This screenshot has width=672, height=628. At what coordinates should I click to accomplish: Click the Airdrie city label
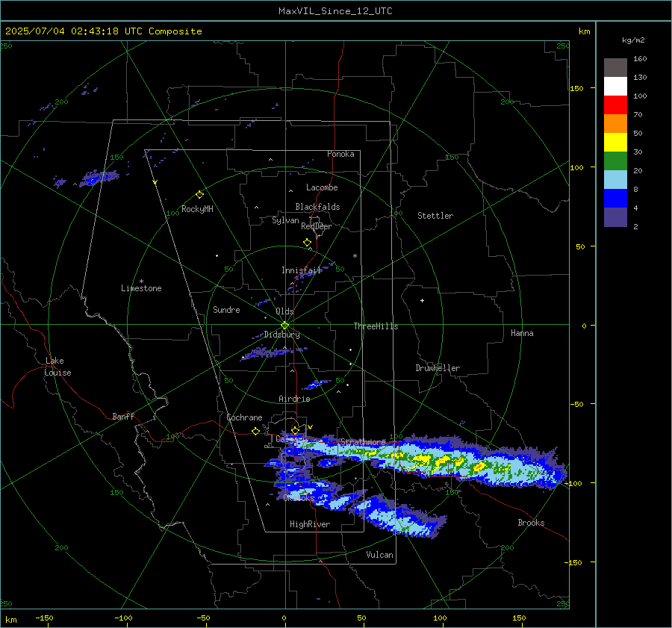[x=294, y=399]
